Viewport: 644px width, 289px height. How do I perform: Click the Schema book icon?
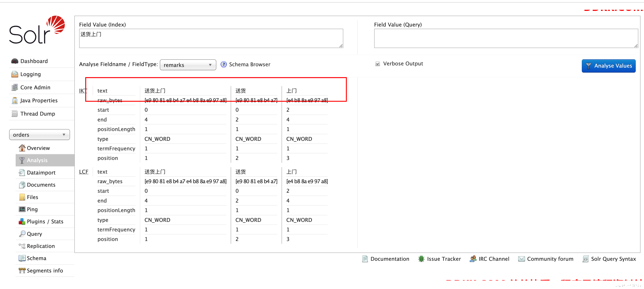click(22, 258)
